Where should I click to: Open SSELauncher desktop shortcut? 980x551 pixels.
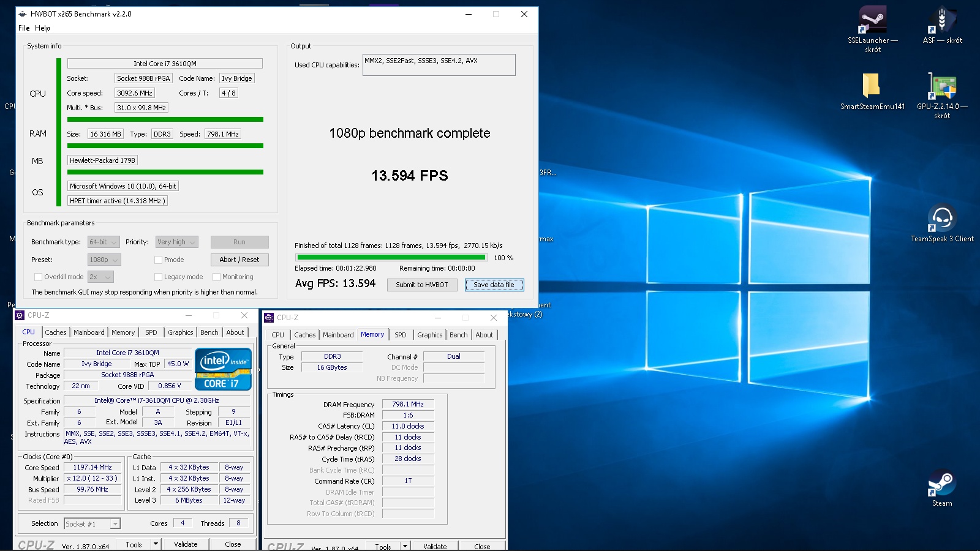(x=872, y=29)
